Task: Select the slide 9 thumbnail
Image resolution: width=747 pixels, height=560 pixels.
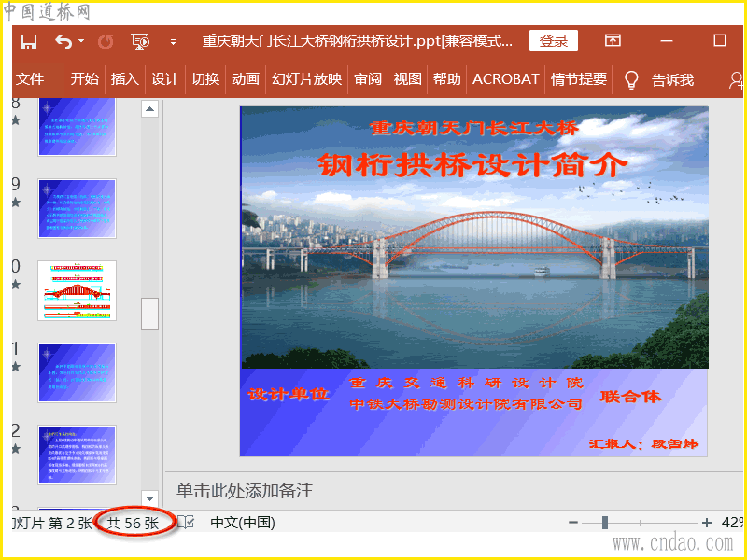Action: click(x=78, y=208)
